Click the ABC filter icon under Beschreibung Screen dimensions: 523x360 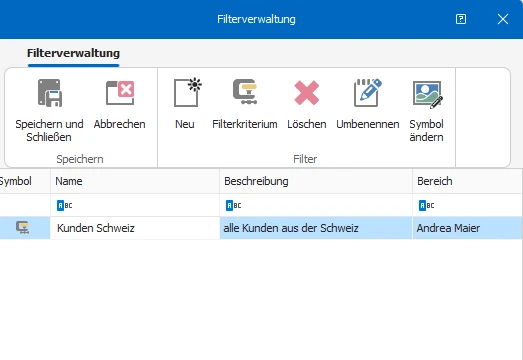tap(233, 205)
